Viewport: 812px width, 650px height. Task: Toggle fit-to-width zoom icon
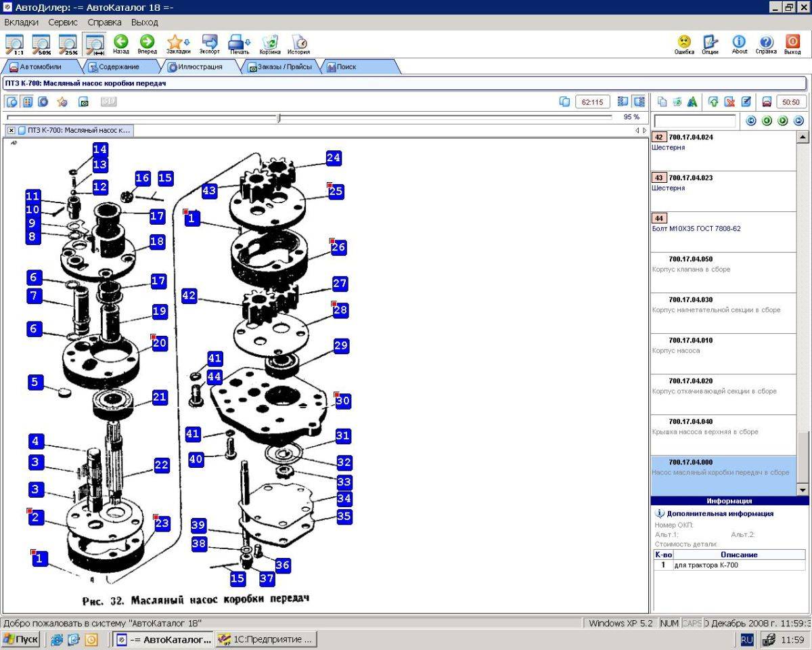94,44
